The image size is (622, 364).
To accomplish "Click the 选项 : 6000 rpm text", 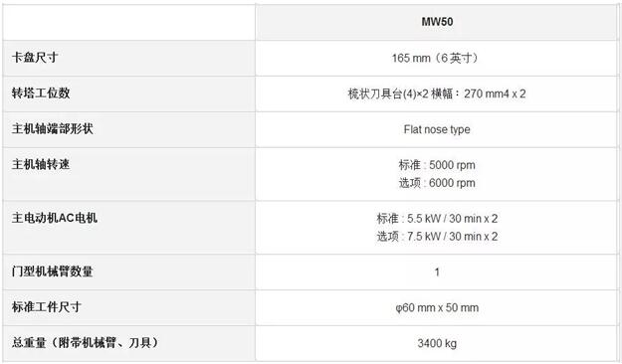I will pos(437,183).
